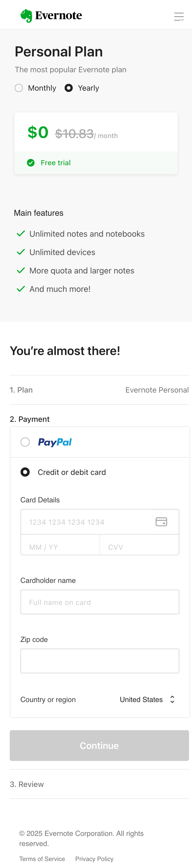Image resolution: width=192 pixels, height=868 pixels.
Task: Select Credit or debit card payment option
Action: pyautogui.click(x=25, y=472)
